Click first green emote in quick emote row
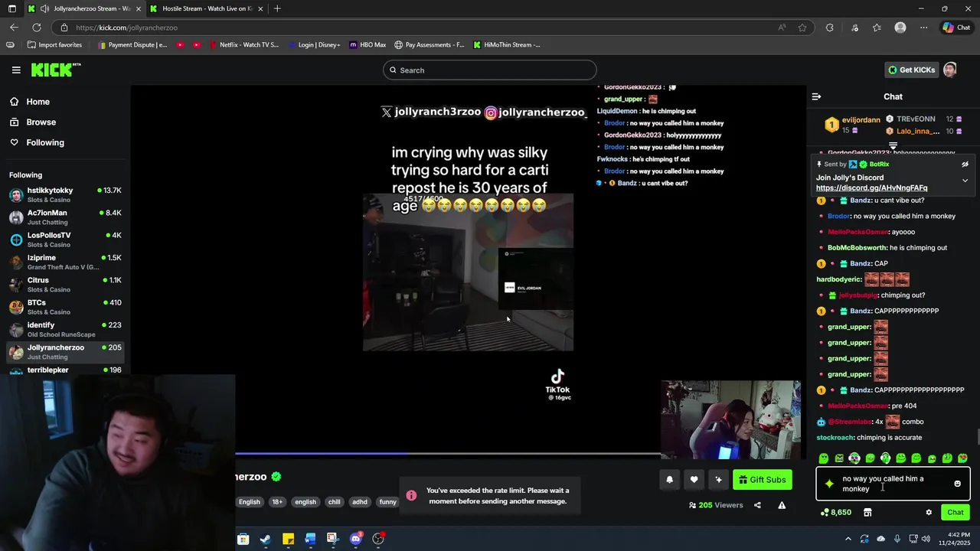The height and width of the screenshot is (551, 980). point(824,458)
